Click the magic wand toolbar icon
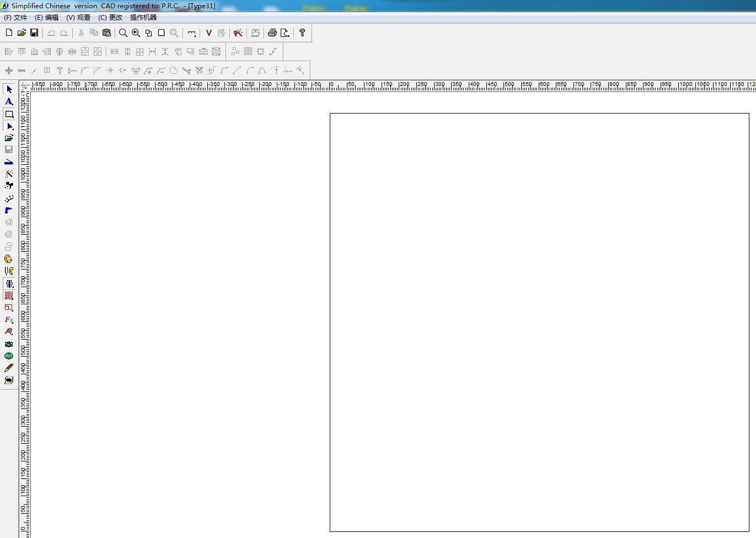Image resolution: width=756 pixels, height=538 pixels. tap(238, 33)
